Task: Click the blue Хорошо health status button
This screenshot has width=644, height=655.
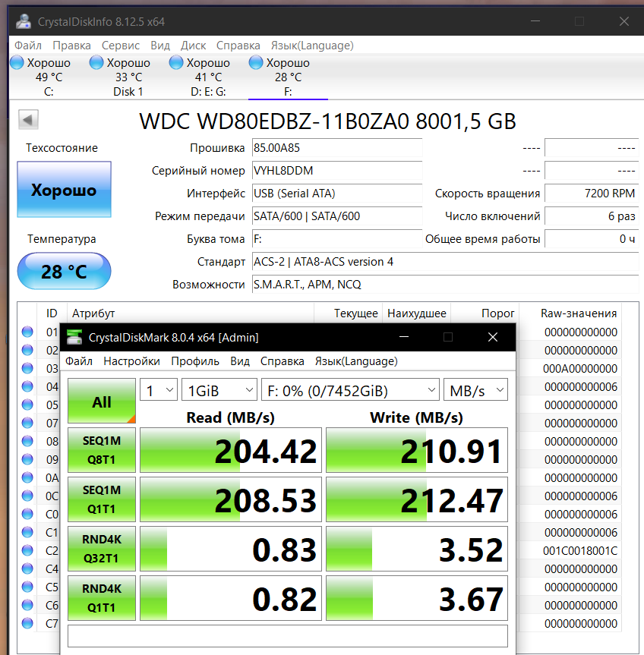Action: 64,190
